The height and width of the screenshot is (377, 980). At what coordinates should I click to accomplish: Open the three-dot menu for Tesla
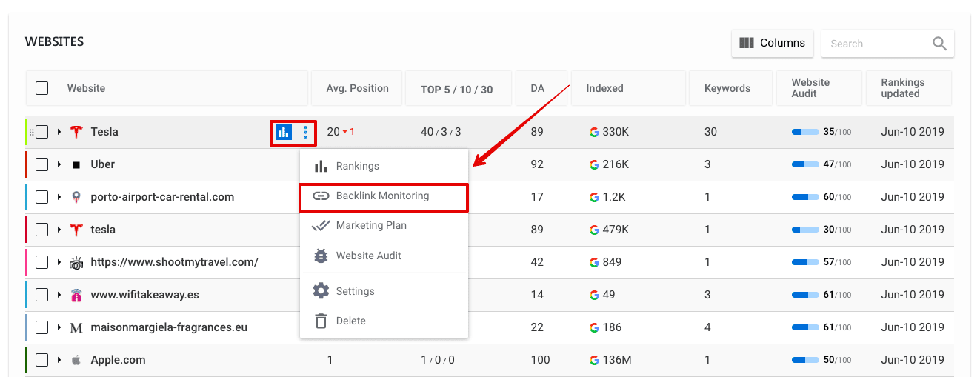pyautogui.click(x=305, y=133)
